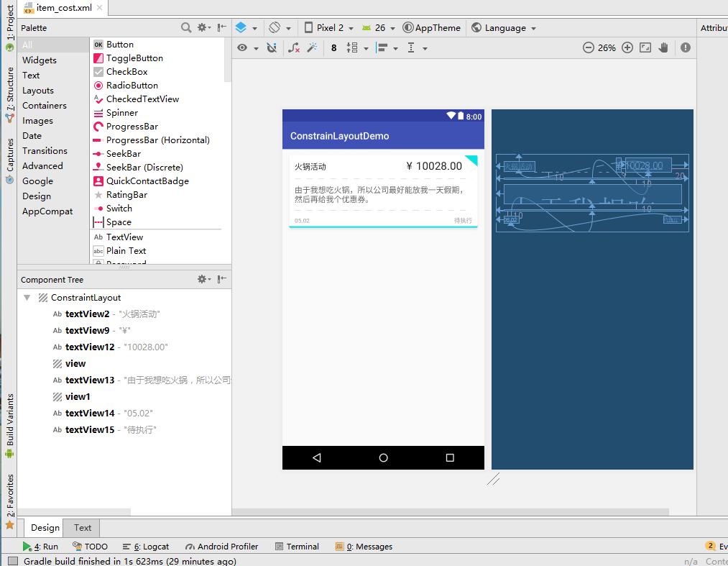Select the pan hand tool
The height and width of the screenshot is (566, 728).
tap(663, 47)
